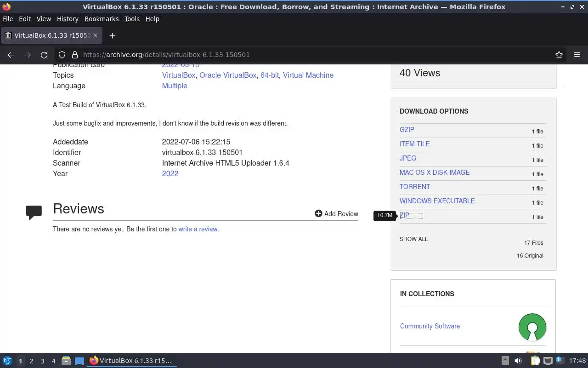This screenshot has width=588, height=368.
Task: Download the GZIP file option
Action: [407, 130]
